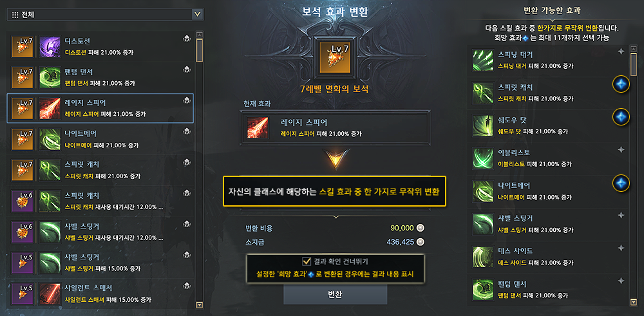
Task: Mark 이블리스토 as desired effect star
Action: pos(621,150)
